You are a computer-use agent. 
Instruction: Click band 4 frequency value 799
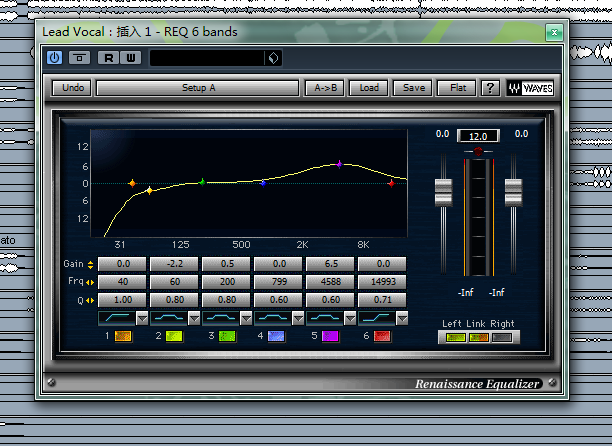(279, 282)
